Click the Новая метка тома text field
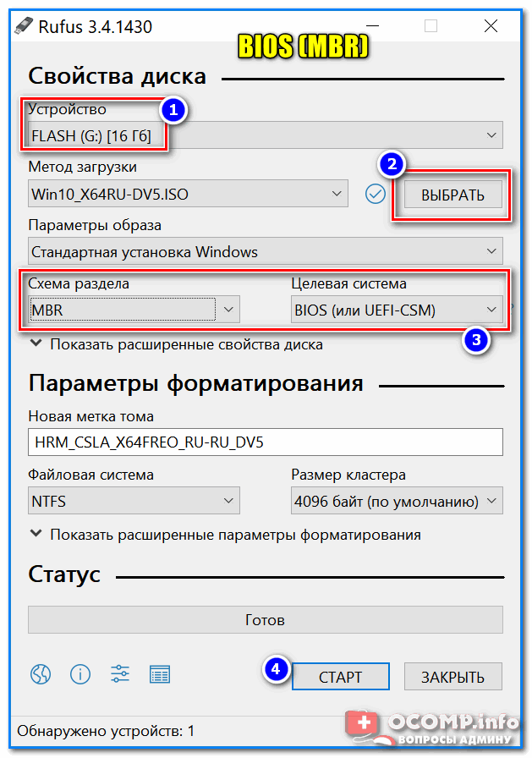Image resolution: width=532 pixels, height=758 pixels. coord(266,442)
